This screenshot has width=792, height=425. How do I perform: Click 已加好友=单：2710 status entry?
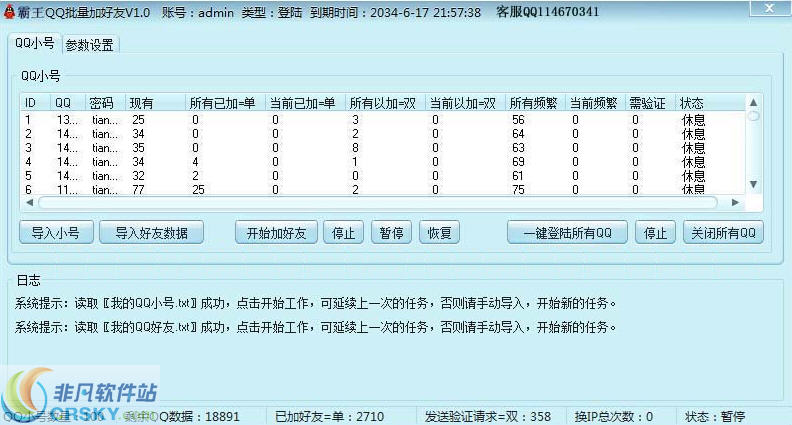[329, 417]
